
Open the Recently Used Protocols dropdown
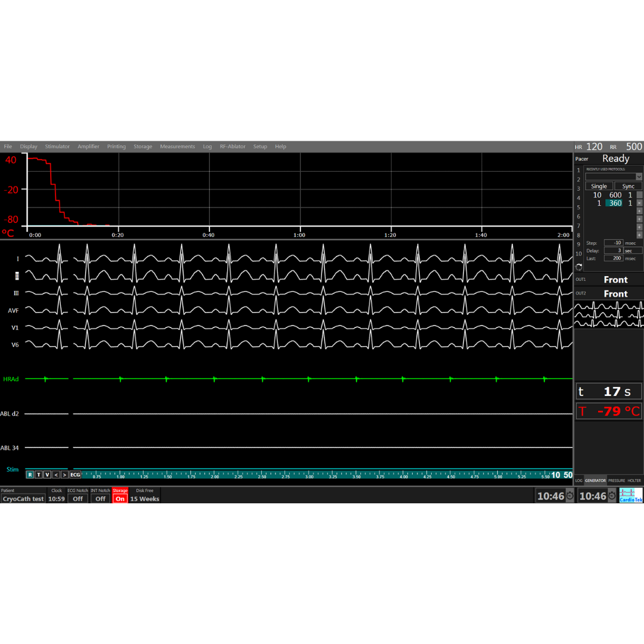coord(639,177)
